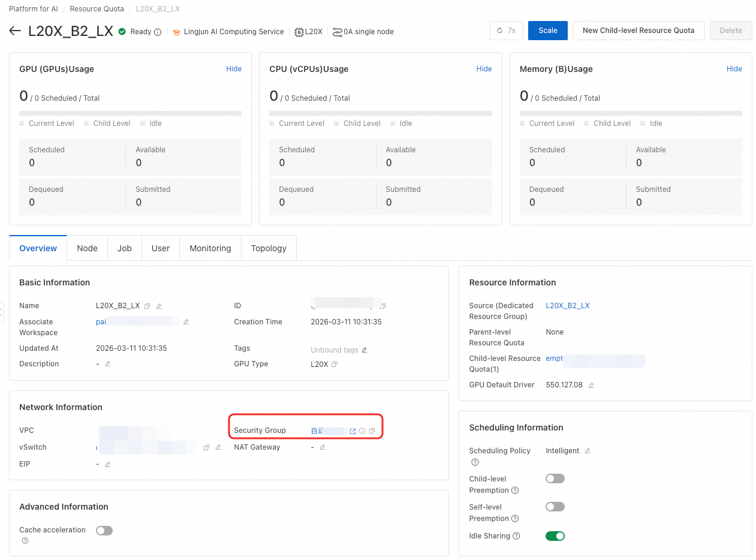The image size is (756, 560).
Task: Collapse the Memory Usage panel via Hide
Action: click(x=734, y=69)
